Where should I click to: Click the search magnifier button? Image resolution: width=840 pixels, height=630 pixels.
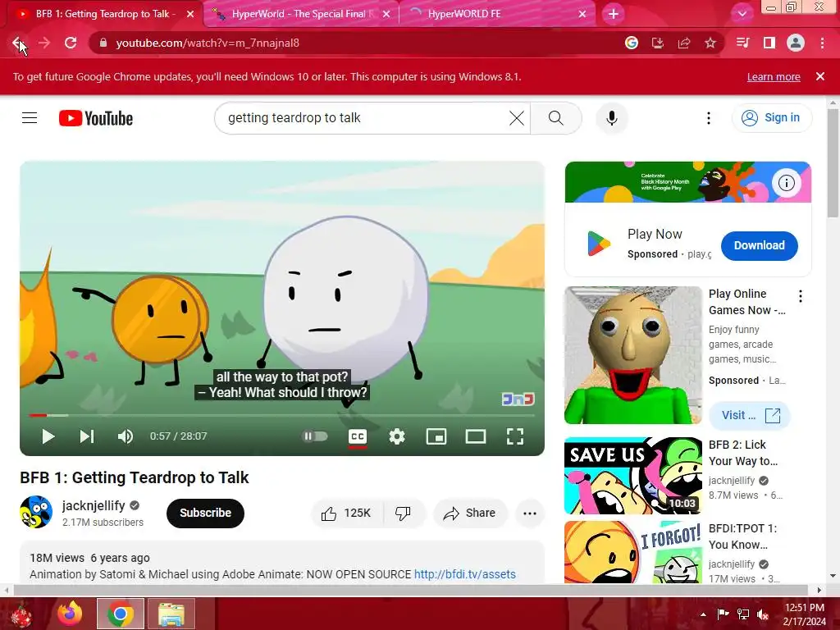tap(556, 118)
